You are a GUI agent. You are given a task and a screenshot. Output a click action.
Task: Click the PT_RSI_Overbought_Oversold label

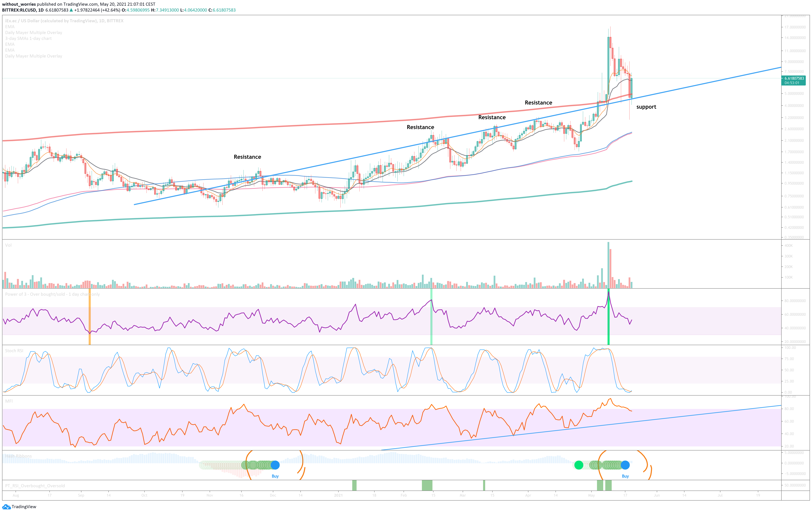[x=35, y=486]
